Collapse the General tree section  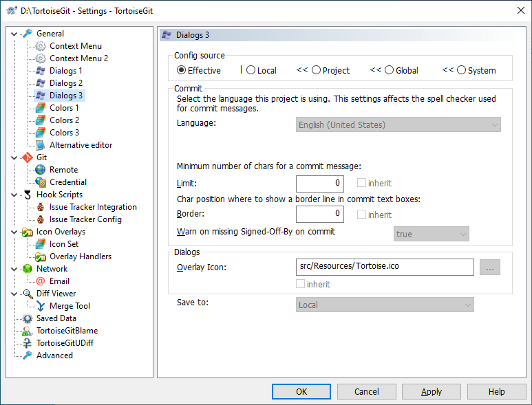[x=16, y=34]
